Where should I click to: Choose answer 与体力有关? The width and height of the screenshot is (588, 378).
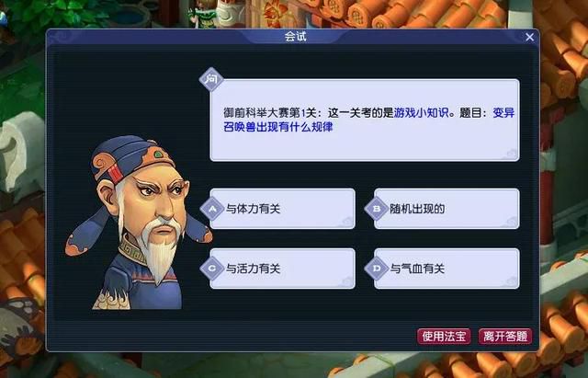pyautogui.click(x=282, y=209)
